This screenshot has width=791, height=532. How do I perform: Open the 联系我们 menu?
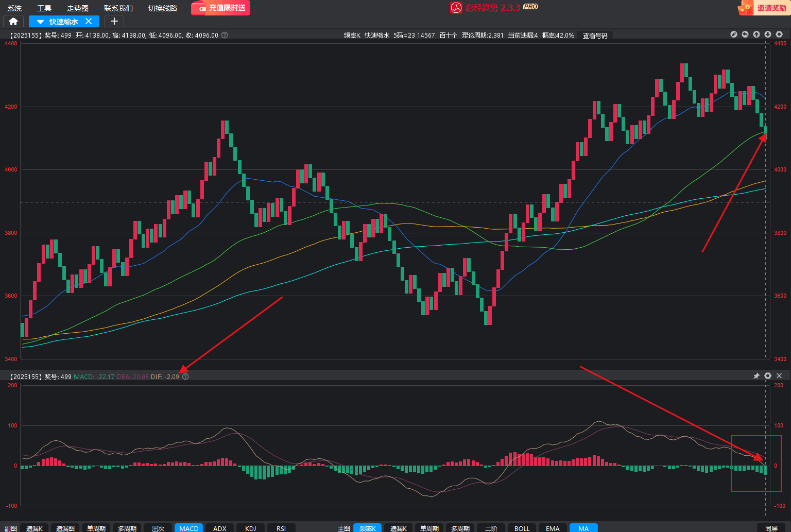pos(118,8)
